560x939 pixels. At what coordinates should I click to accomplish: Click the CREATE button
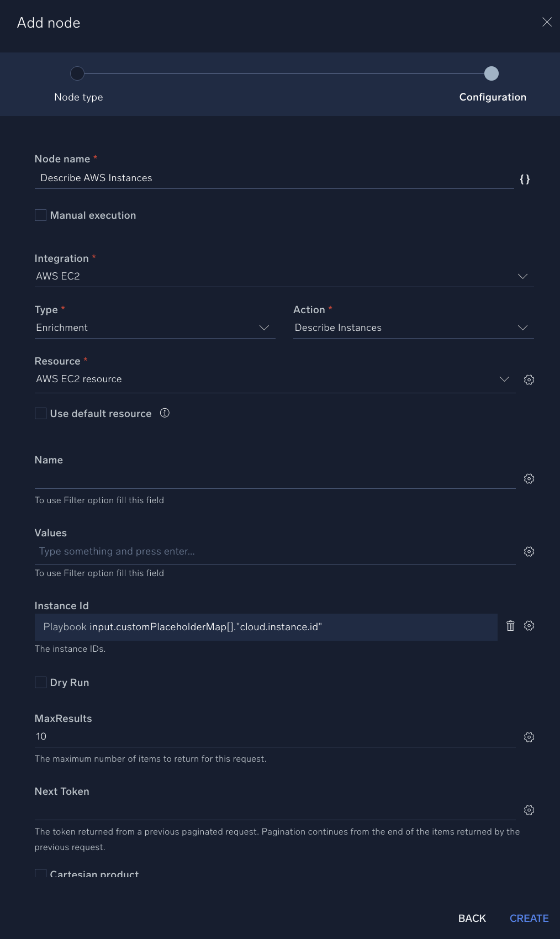[x=529, y=918]
